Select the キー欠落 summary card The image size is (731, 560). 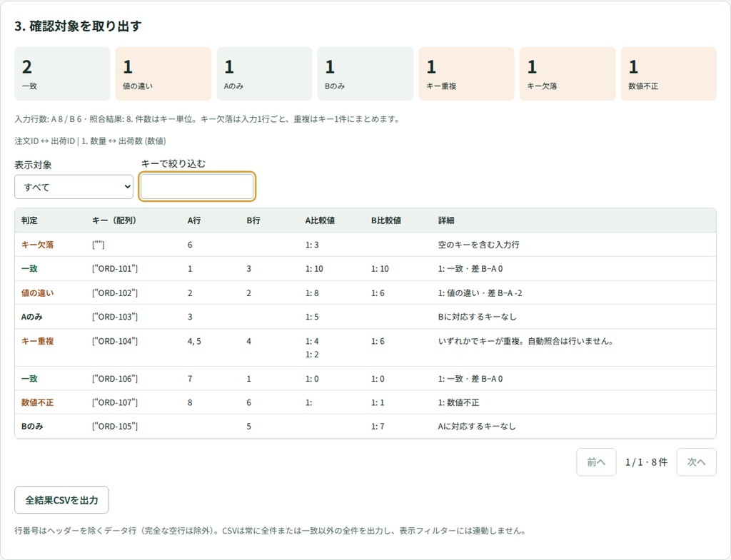click(568, 73)
